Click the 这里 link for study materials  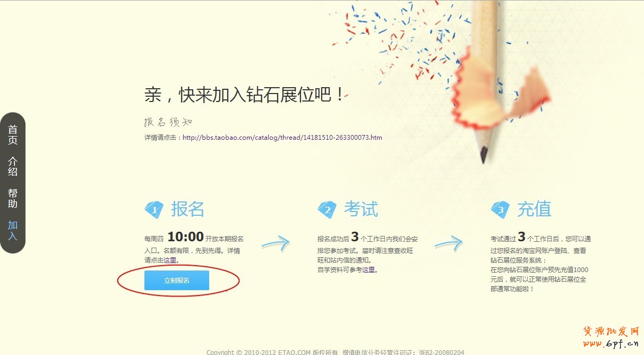pos(368,269)
